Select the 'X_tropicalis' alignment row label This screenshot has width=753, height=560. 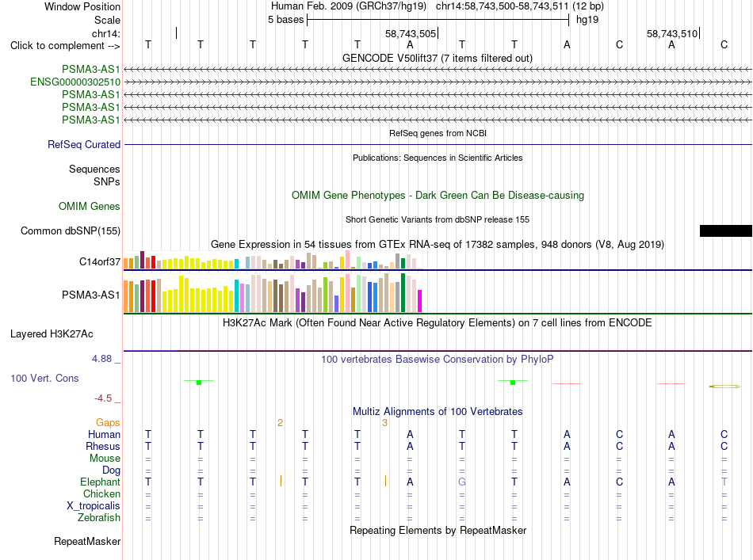pyautogui.click(x=94, y=506)
